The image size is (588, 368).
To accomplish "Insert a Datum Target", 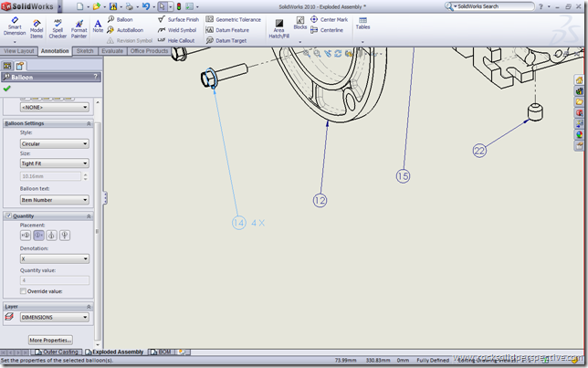I will coord(226,40).
